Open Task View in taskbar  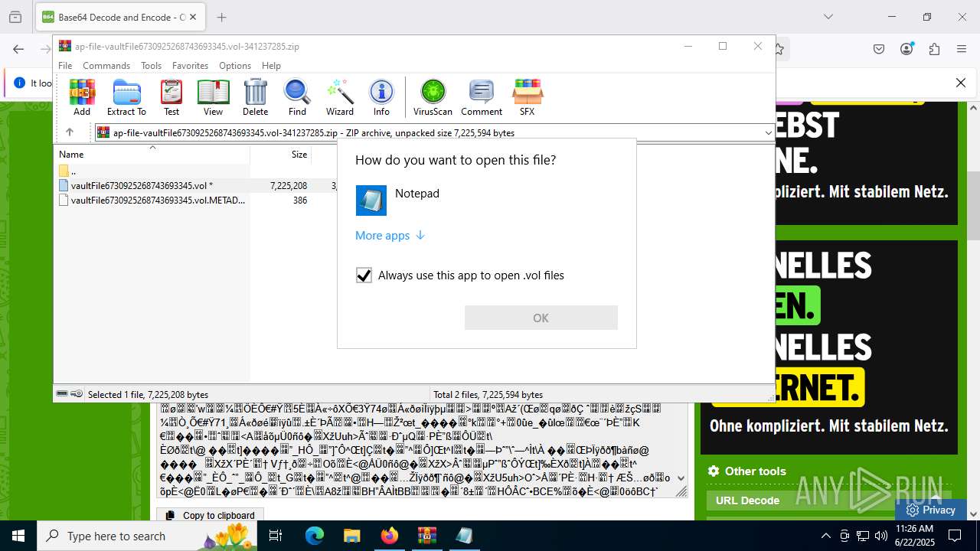point(276,536)
